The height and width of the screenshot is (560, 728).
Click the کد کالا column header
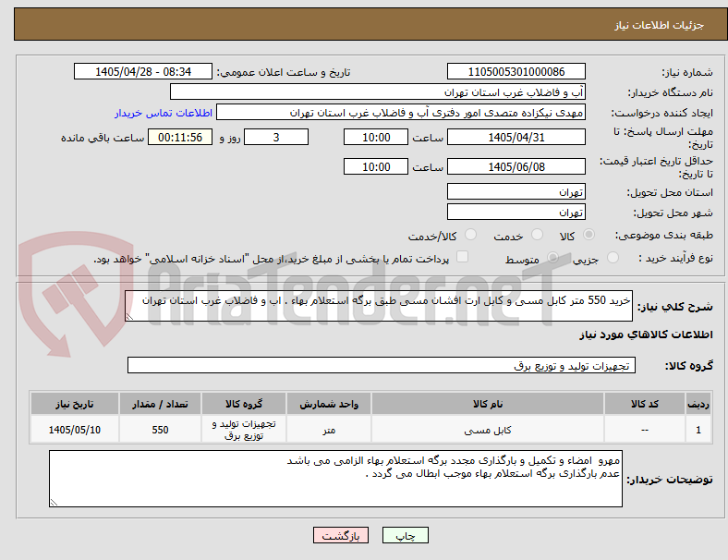(x=645, y=404)
